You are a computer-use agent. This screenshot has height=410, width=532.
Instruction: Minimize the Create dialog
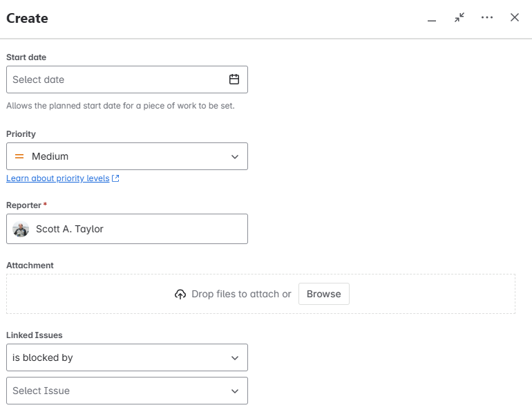click(432, 18)
